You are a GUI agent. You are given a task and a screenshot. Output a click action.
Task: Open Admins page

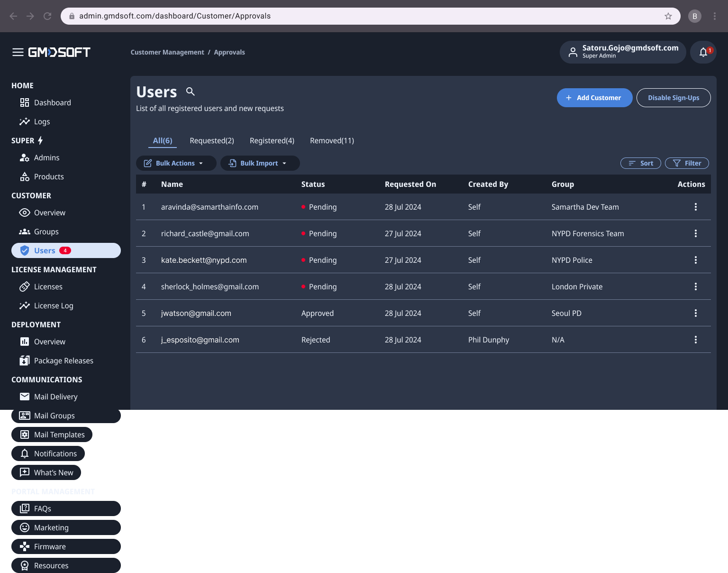pos(66,157)
